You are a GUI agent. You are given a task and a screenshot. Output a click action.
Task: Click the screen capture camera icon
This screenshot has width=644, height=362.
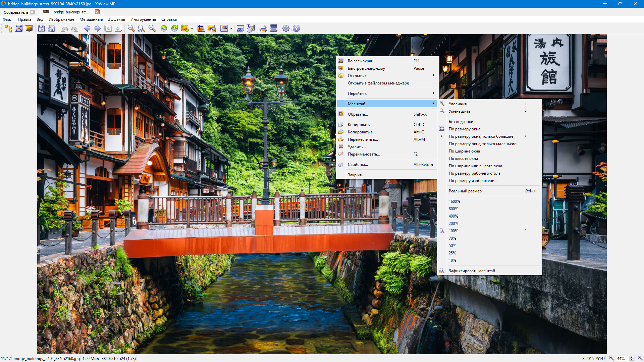click(240, 28)
